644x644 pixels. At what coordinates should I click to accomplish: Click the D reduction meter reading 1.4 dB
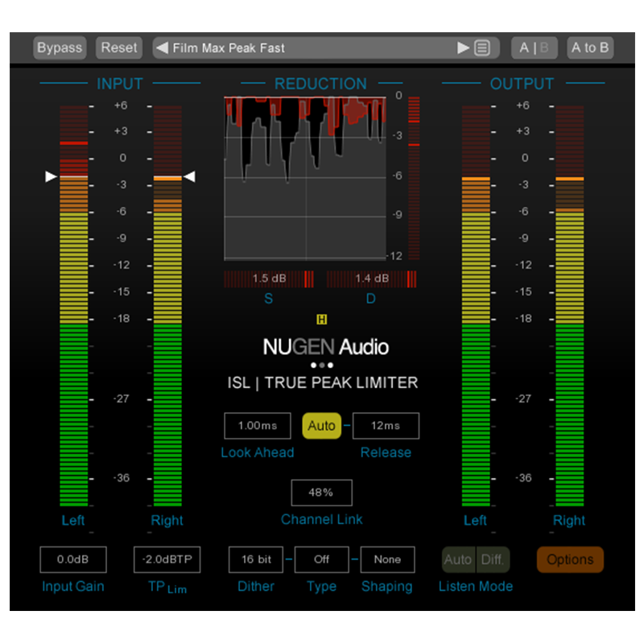pos(371,279)
